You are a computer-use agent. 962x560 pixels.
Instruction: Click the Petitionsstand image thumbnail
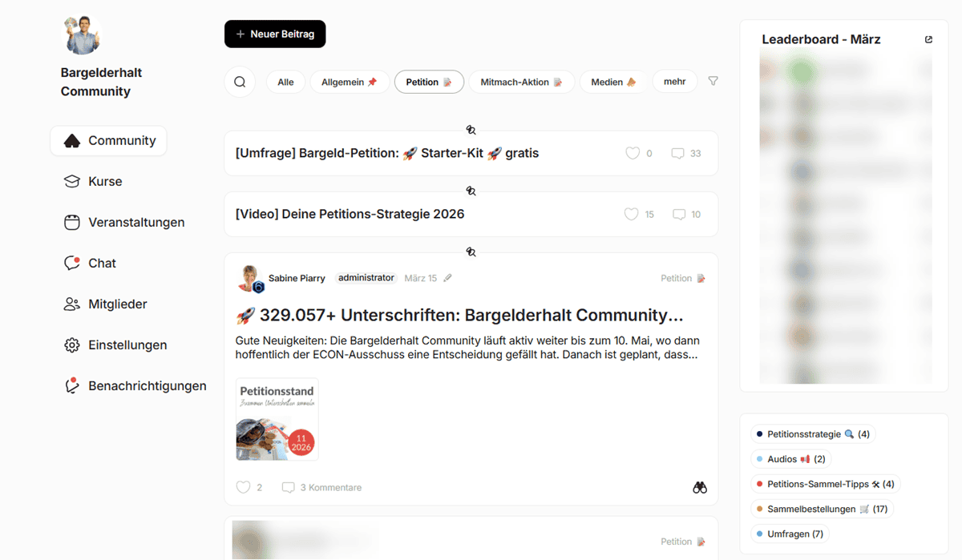click(277, 418)
